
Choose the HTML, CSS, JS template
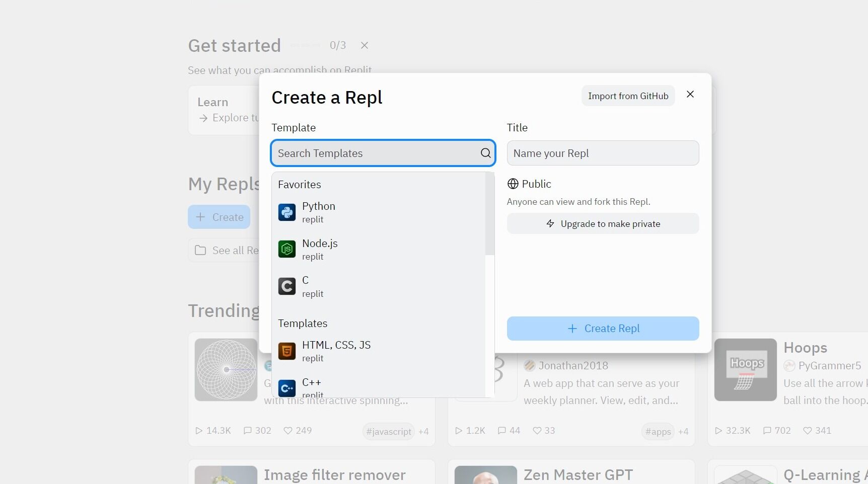coord(379,351)
